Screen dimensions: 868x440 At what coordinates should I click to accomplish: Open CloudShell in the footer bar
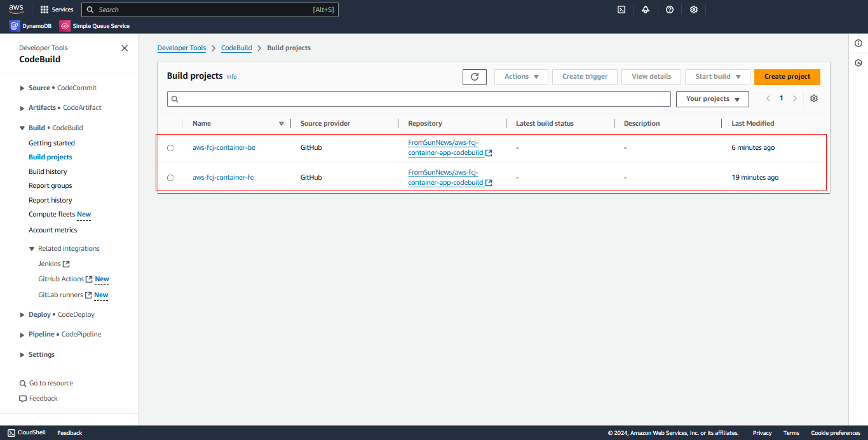[27, 433]
